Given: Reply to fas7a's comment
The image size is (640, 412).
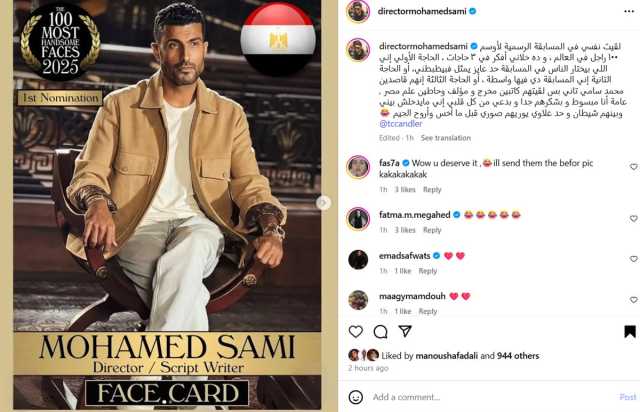Looking at the screenshot, I should click(432, 189).
